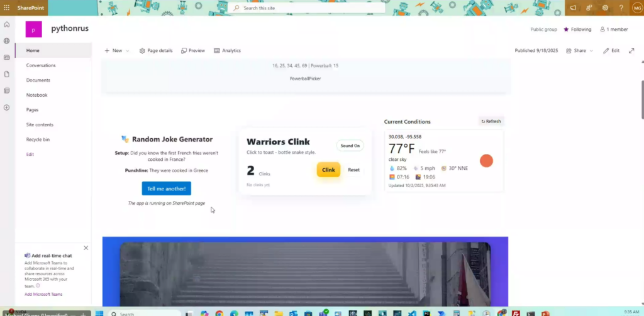
Task: Click the staircase photo banner
Action: 305,274
